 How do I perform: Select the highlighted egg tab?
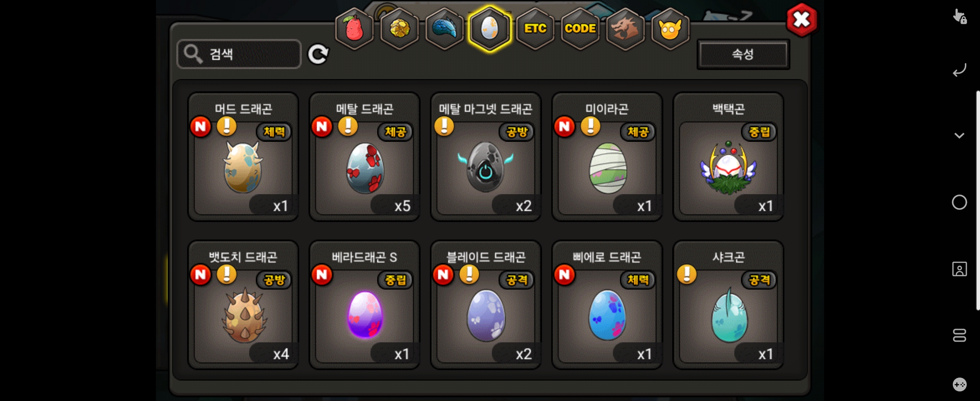click(490, 29)
